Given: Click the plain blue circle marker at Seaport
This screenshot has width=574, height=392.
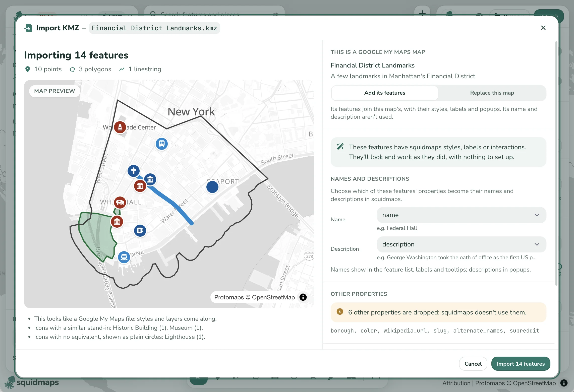Looking at the screenshot, I should click(212, 187).
